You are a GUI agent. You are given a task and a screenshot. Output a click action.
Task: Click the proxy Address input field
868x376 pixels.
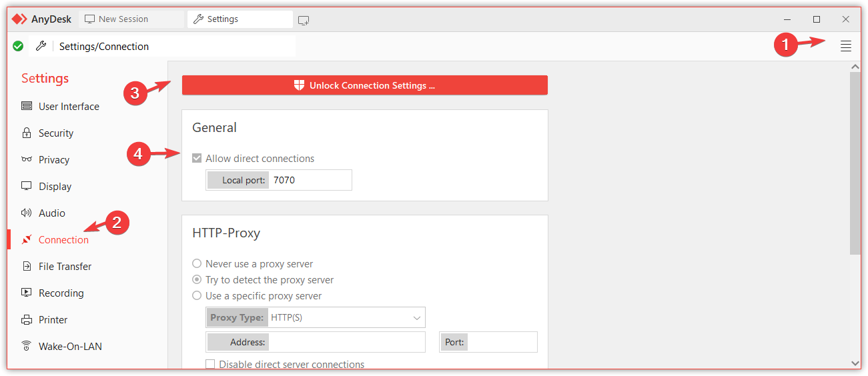click(x=347, y=342)
